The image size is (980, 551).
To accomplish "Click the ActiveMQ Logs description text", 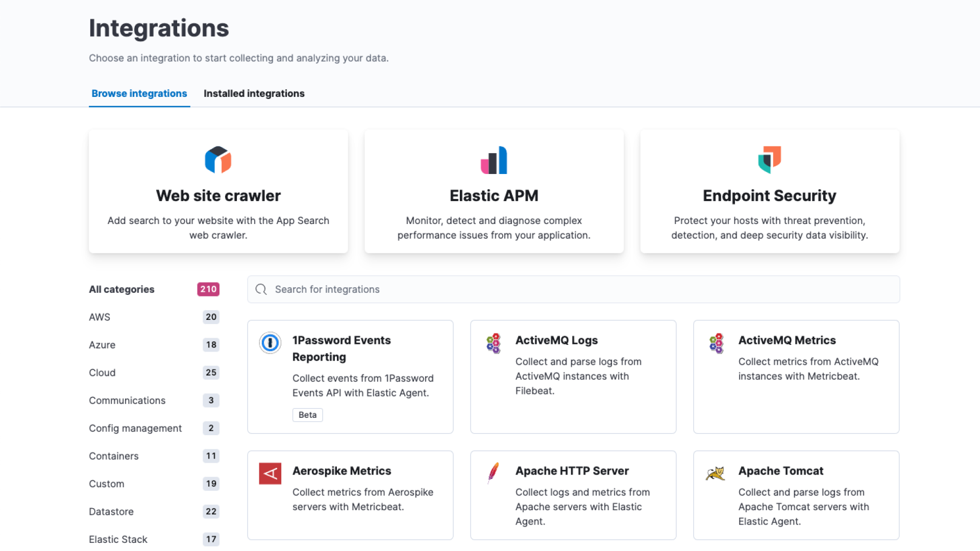I will tap(578, 376).
